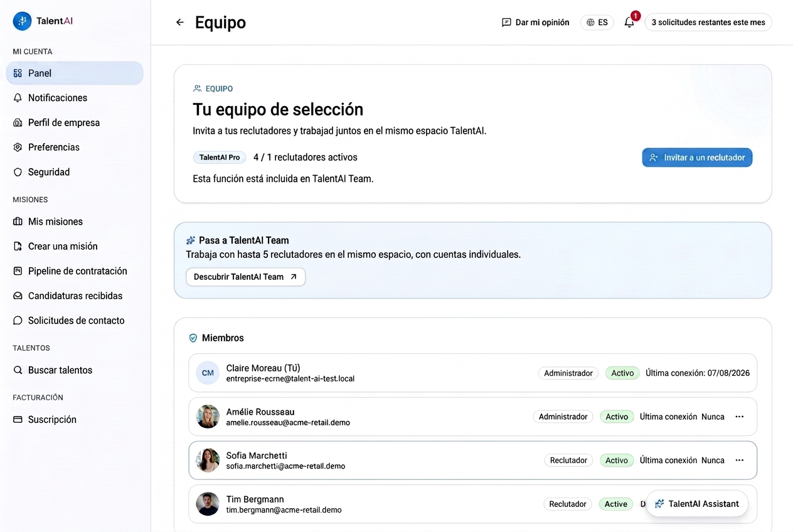Click the briefcase icon for Mis misiones
Image resolution: width=793 pixels, height=532 pixels.
18,221
